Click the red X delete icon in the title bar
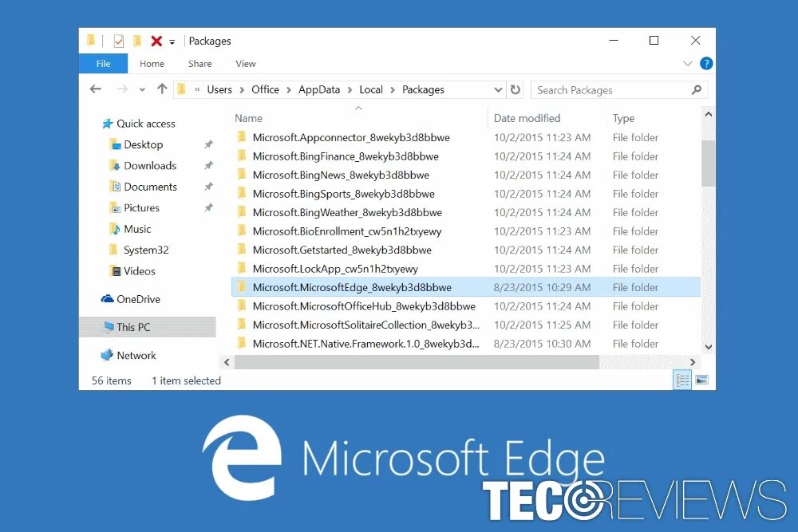This screenshot has width=798, height=532. pyautogui.click(x=156, y=41)
